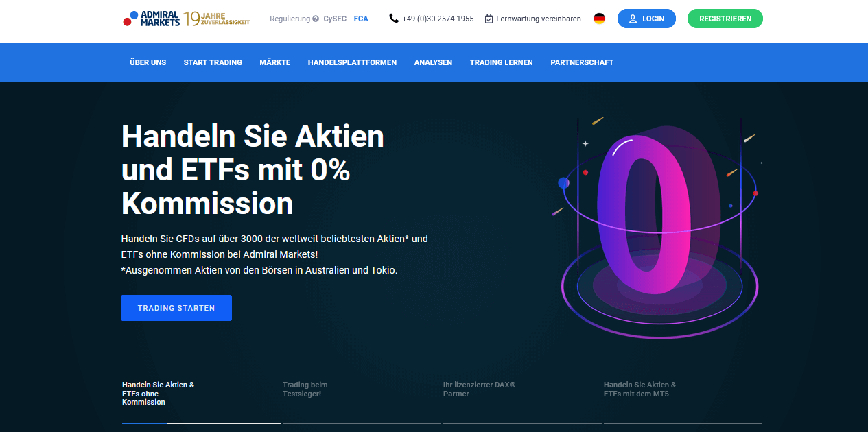Click the Regulierung help question mark icon
The height and width of the screenshot is (432, 868).
click(x=316, y=19)
